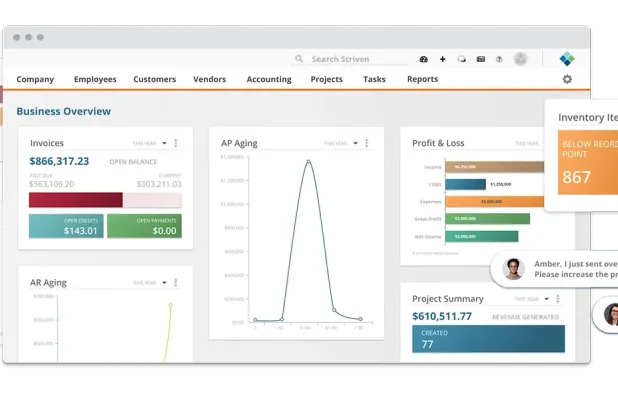Click the Striven diamond logo
618x394 pixels.
pyautogui.click(x=567, y=59)
